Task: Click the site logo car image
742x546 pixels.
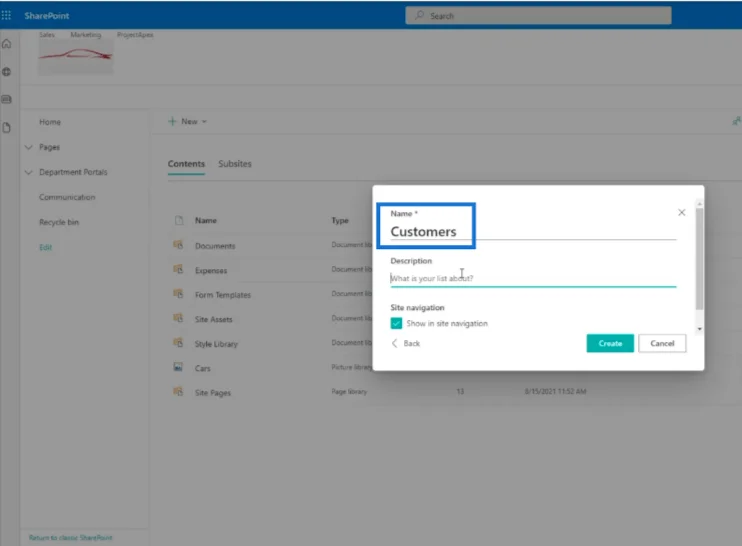Action: click(x=76, y=56)
